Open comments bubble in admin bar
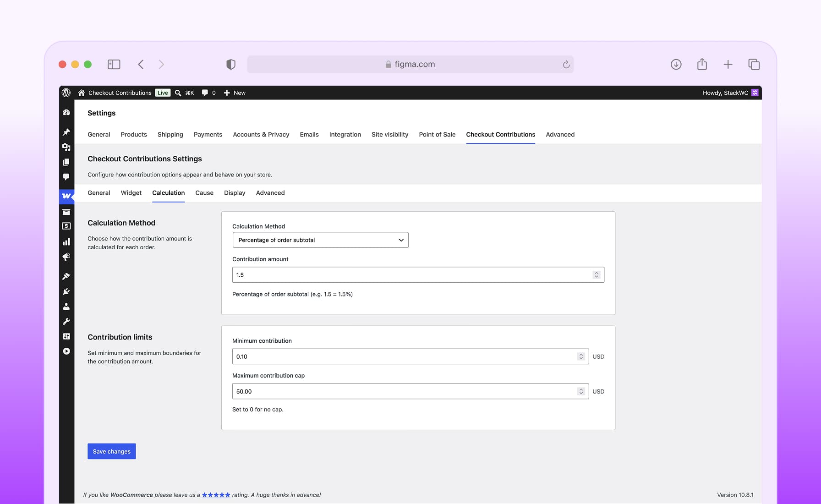The height and width of the screenshot is (504, 821). (205, 93)
